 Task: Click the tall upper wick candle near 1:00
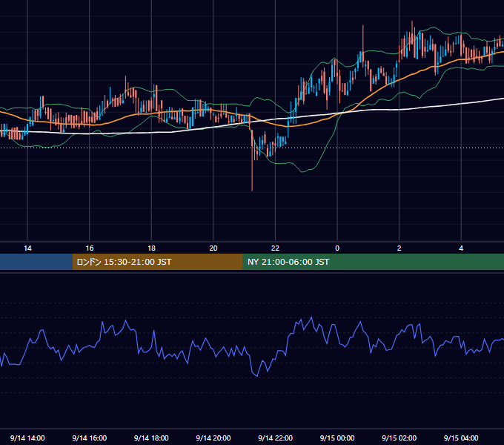[363, 45]
